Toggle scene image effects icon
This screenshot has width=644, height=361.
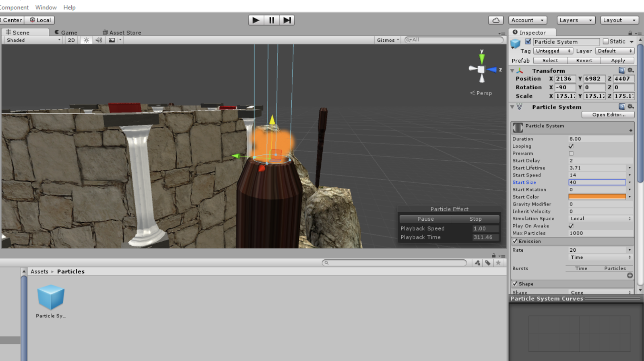(112, 40)
